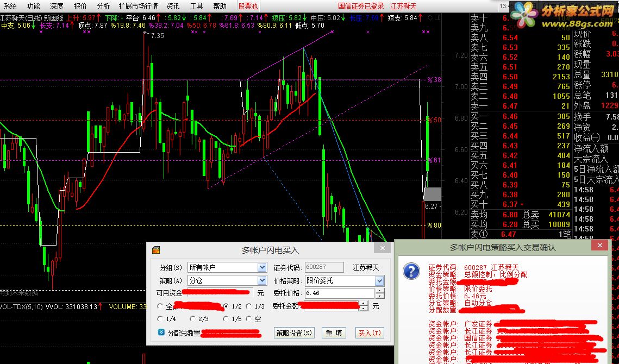Click the 证券代码 600287 field

[324, 267]
